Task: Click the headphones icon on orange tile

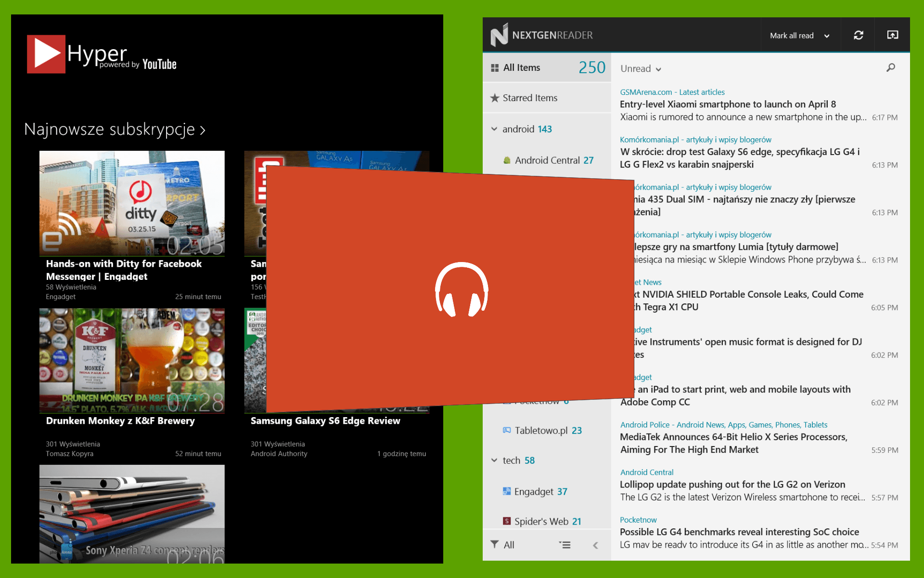Action: tap(462, 289)
